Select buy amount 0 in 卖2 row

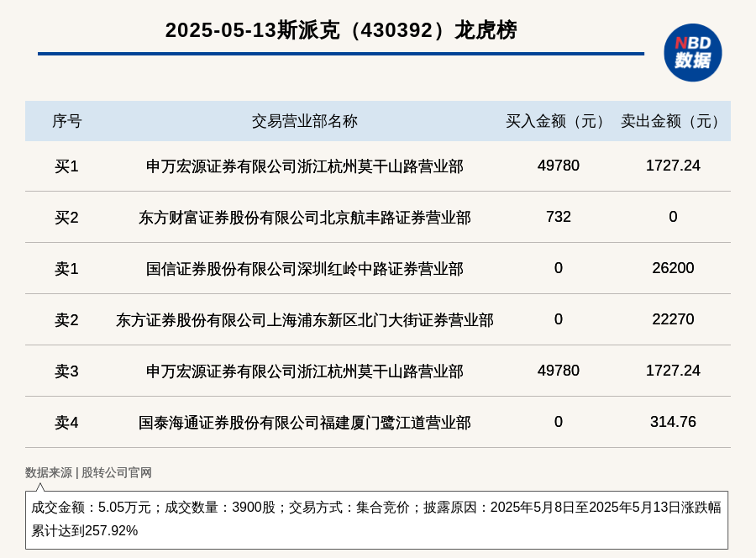[x=559, y=318]
